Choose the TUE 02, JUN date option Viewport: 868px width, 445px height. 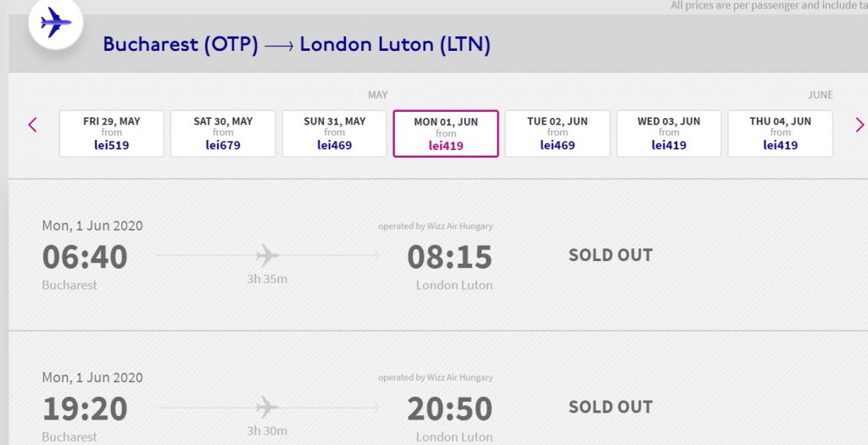(x=558, y=133)
